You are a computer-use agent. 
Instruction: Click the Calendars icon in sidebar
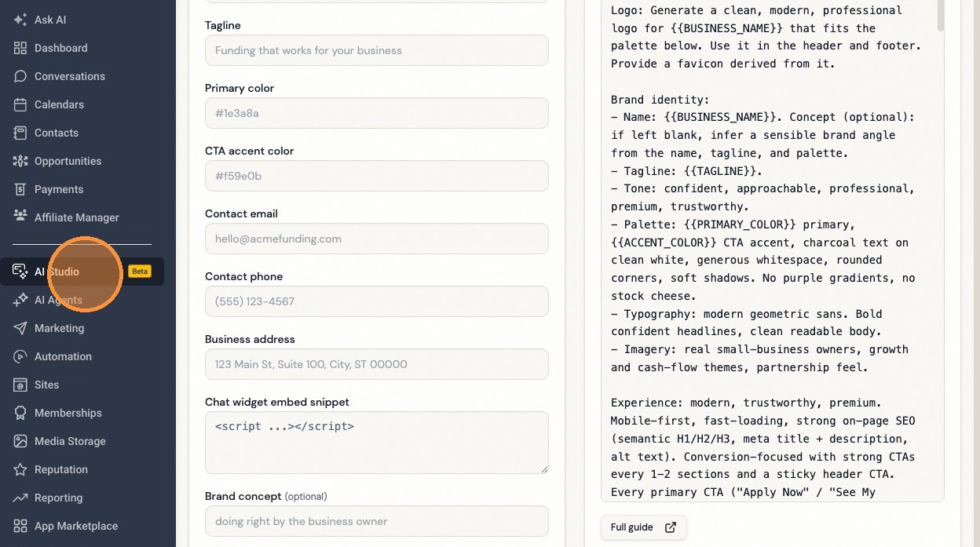(20, 104)
